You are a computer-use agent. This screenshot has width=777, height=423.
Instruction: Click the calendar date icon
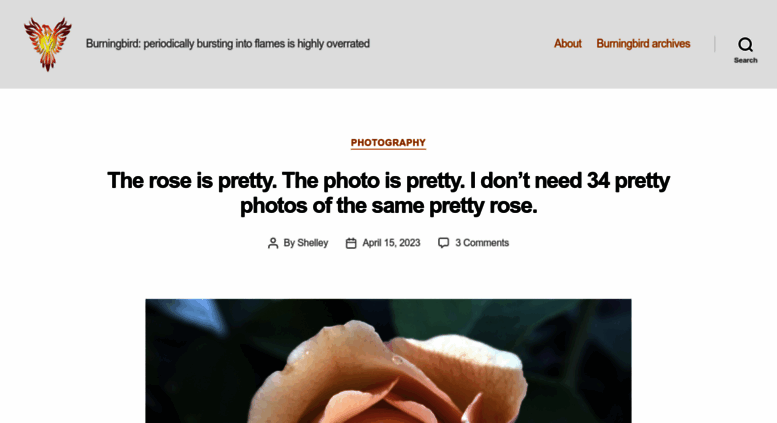coord(351,243)
